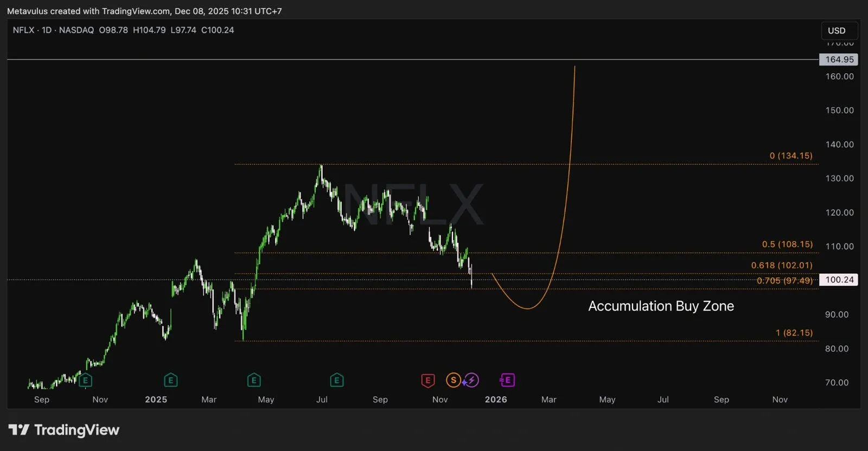Select the 164.95 horizontal line price label

(839, 60)
